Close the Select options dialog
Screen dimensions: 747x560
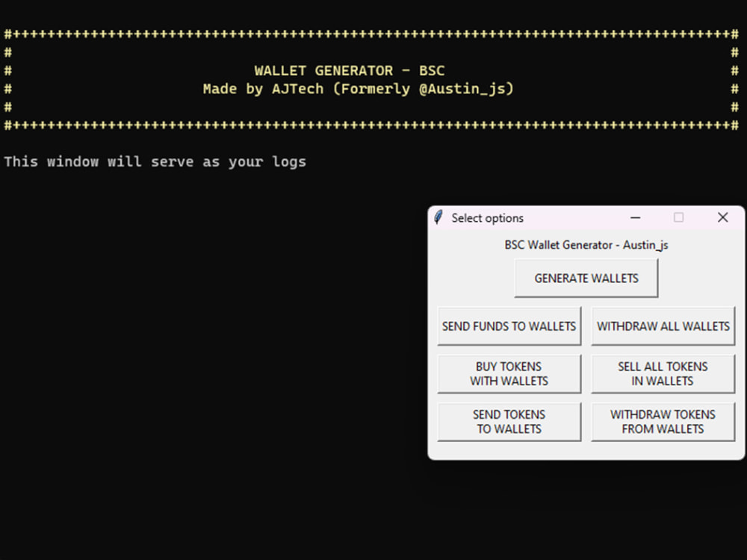[x=722, y=217]
